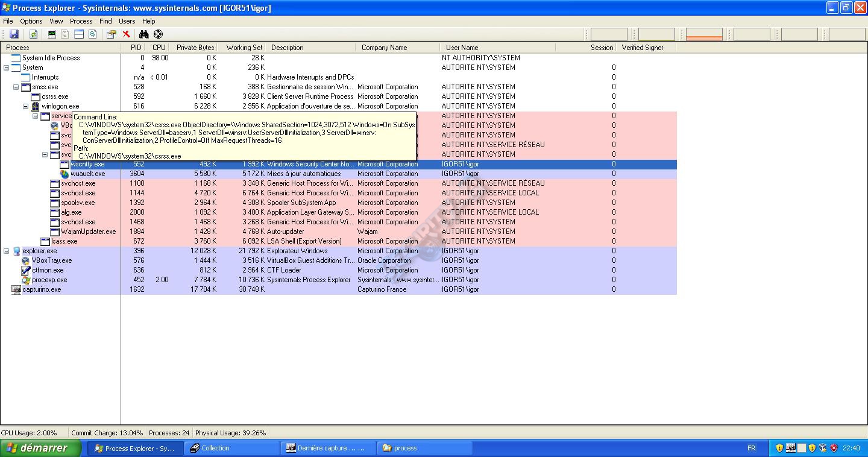Viewport: 868px width, 457px height.
Task: Collapse the explorer.exe tree node
Action: click(6, 251)
